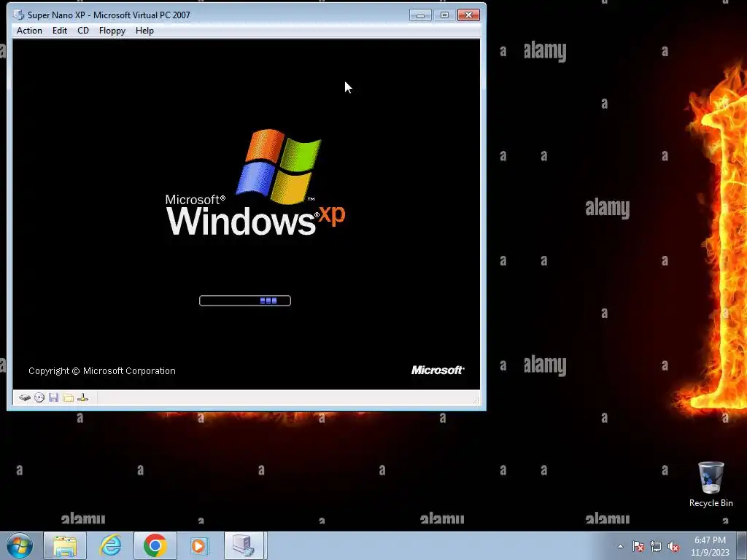Screen dimensions: 747x560
Task: Click the shared folders status icon
Action: [68, 397]
